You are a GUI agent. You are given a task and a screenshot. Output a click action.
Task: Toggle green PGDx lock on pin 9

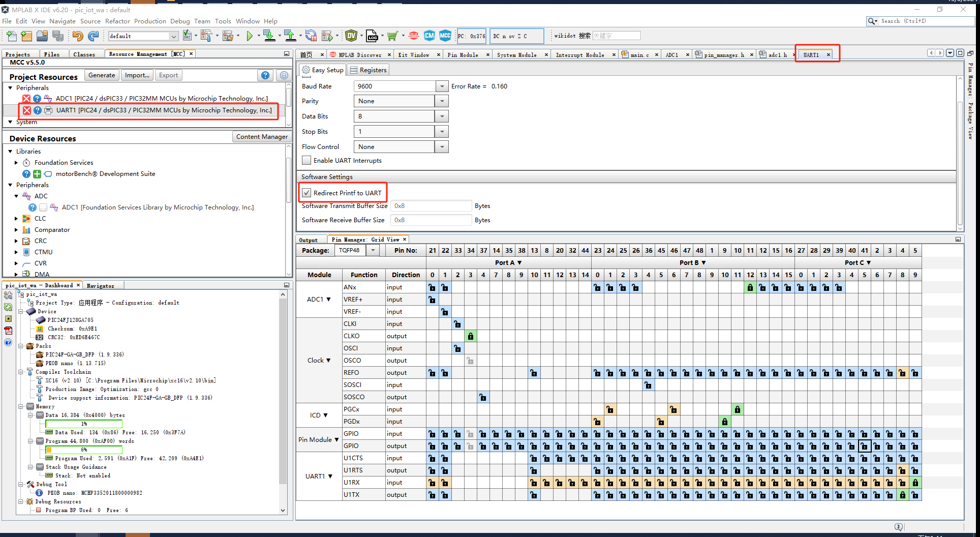(725, 422)
